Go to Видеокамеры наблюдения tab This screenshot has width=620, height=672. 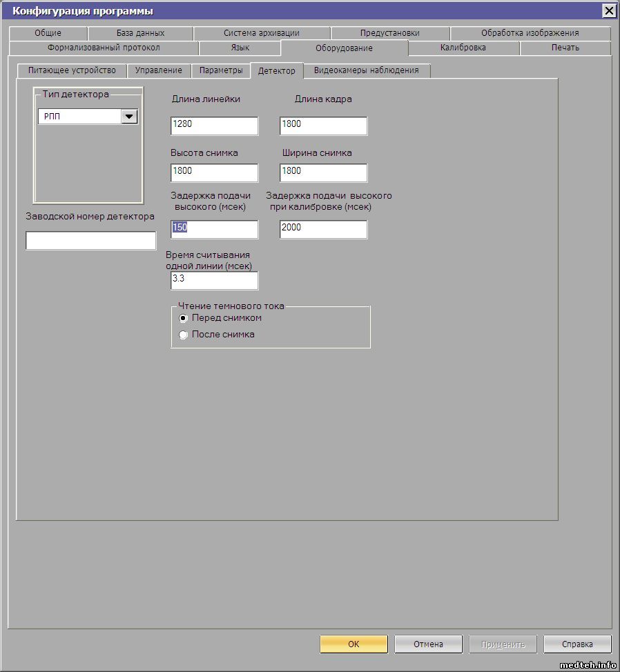366,70
